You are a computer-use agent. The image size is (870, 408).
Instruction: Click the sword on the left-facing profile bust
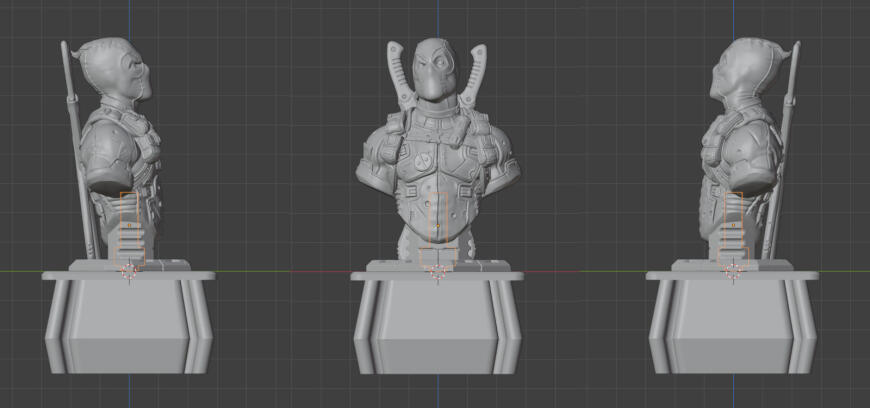pos(782,149)
